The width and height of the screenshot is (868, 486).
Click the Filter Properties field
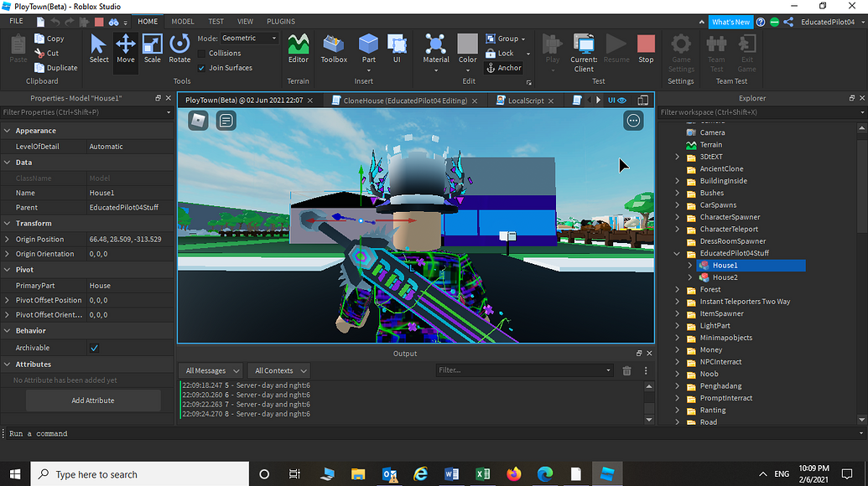pos(87,112)
